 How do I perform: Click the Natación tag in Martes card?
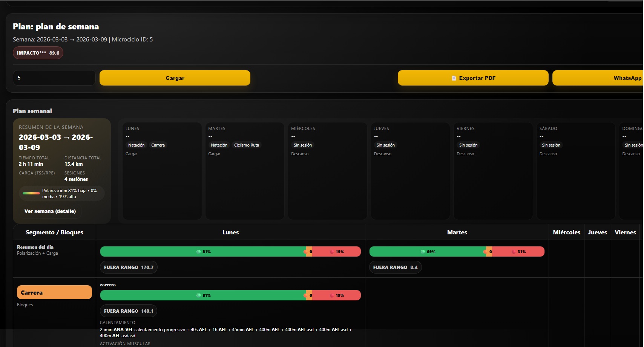(x=219, y=145)
